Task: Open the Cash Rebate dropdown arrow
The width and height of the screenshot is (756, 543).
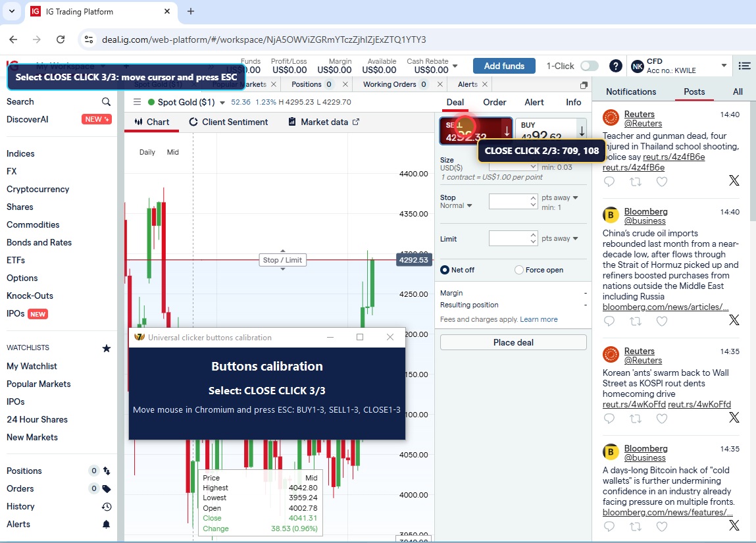Action: (x=455, y=66)
